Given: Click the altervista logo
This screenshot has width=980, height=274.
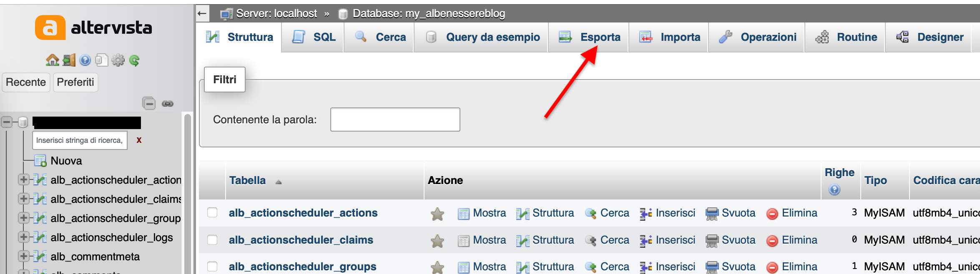Looking at the screenshot, I should coord(93,27).
